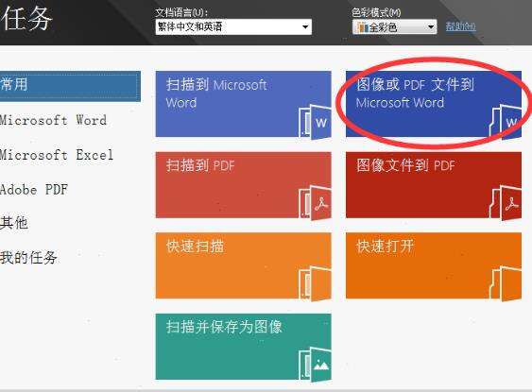Click PDF icon on Scan to PDF tile
This screenshot has width=532, height=392.
tap(316, 203)
